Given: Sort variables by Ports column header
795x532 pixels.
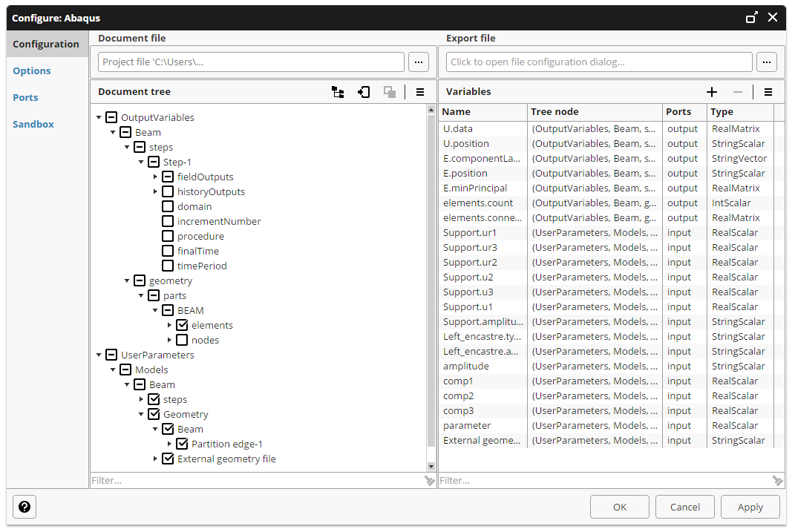Looking at the screenshot, I should pos(684,112).
